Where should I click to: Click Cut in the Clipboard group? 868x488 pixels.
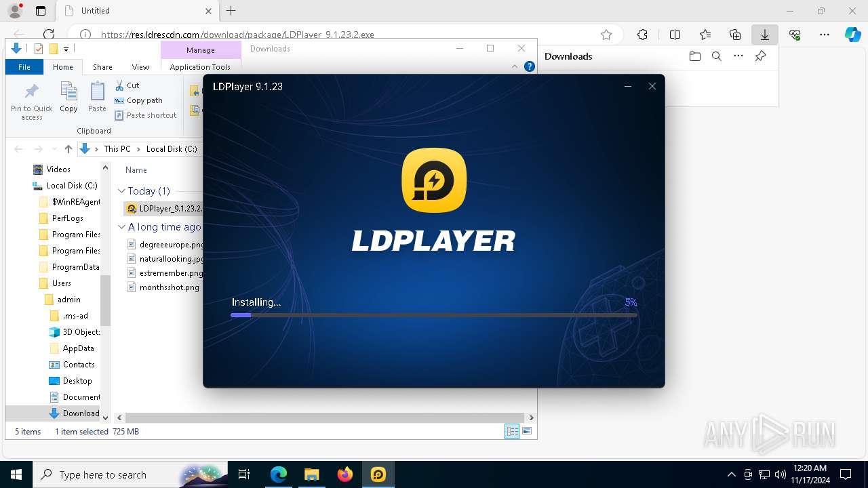[x=127, y=85]
